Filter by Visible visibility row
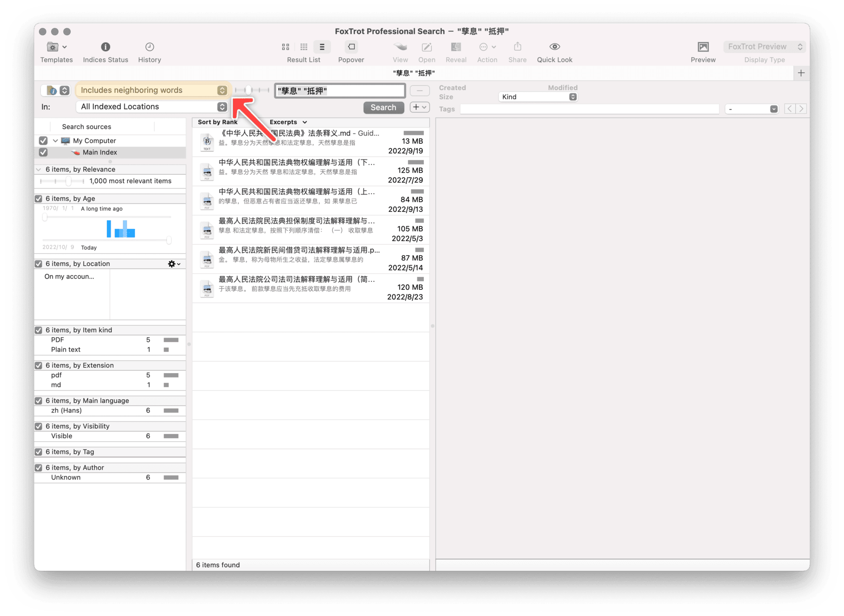 click(x=110, y=436)
